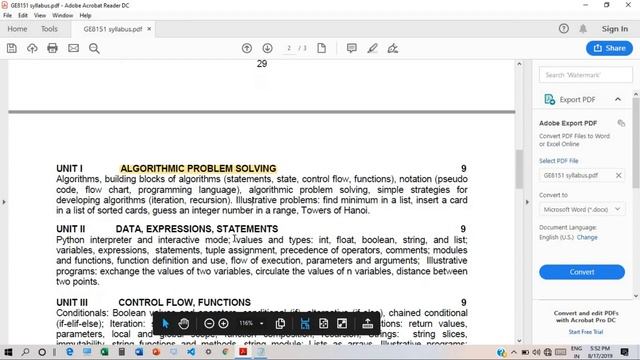This screenshot has height=360, width=640.
Task: Open Microsoft Edge from taskbar
Action: click(x=70, y=351)
